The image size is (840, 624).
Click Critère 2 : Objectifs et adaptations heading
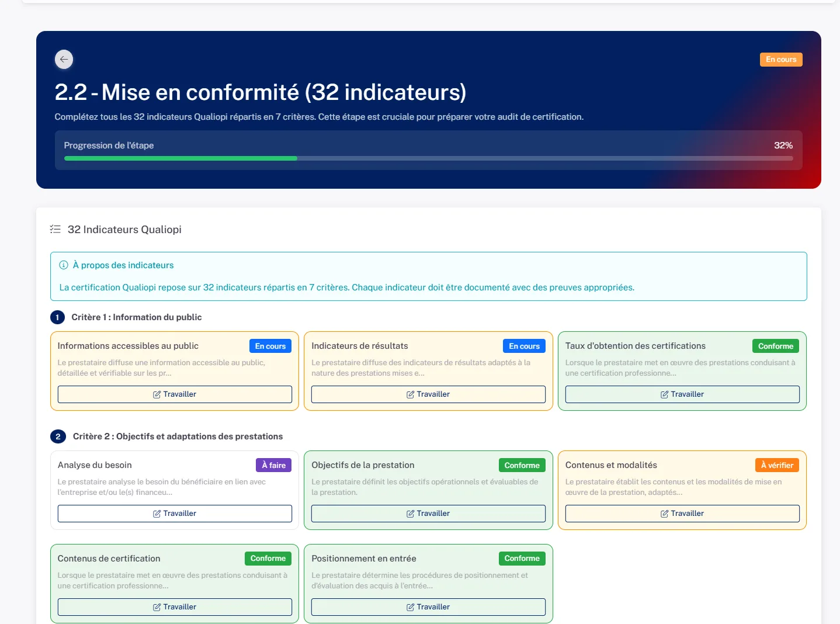pyautogui.click(x=178, y=436)
